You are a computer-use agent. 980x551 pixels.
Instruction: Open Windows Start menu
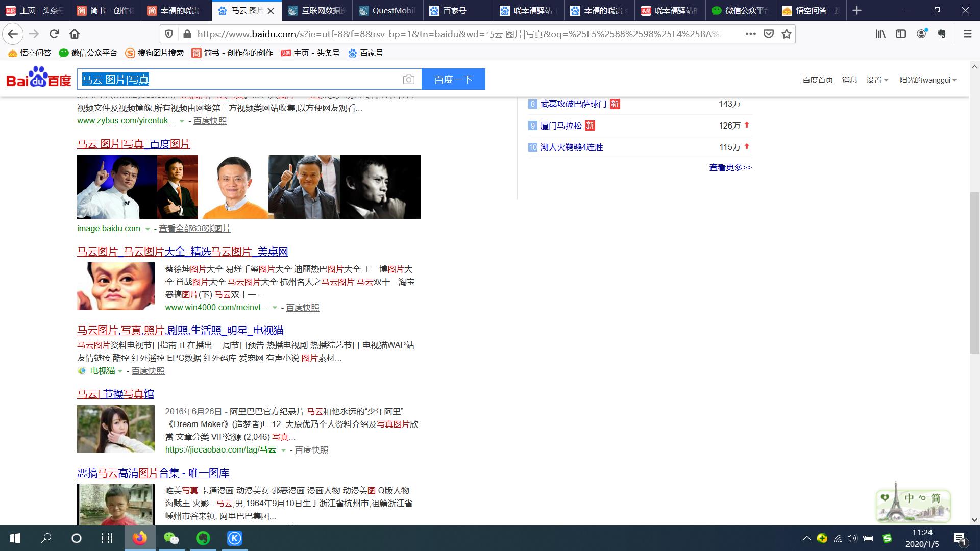point(15,538)
